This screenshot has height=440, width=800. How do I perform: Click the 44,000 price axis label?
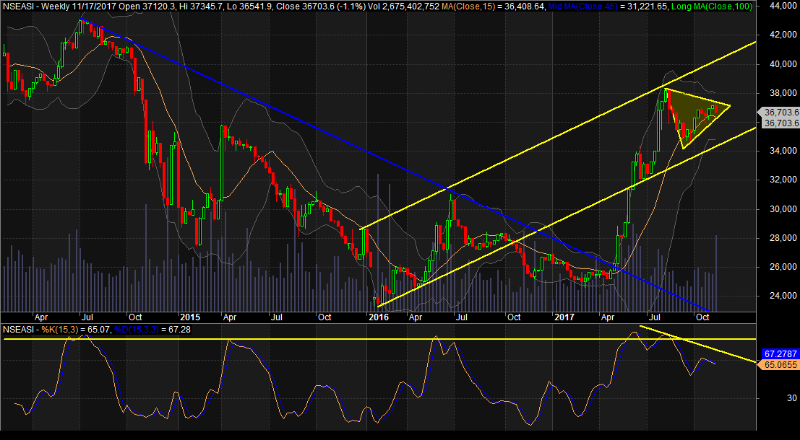point(782,6)
